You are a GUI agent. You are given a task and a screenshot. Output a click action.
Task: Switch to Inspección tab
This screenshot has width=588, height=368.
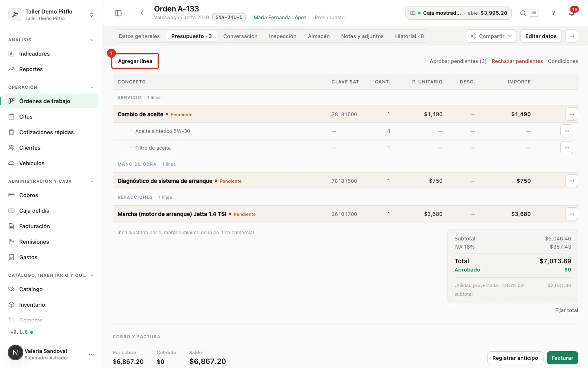point(283,36)
